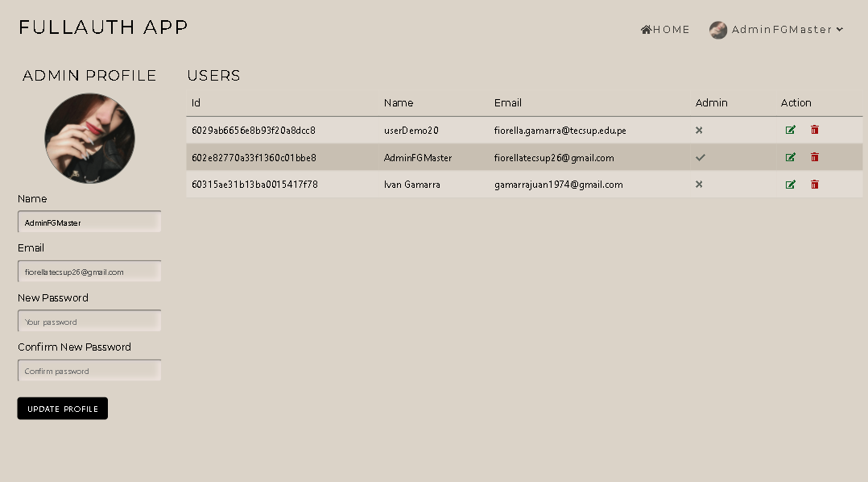Toggle admin cross mark for Ivan Gamarra

(699, 184)
